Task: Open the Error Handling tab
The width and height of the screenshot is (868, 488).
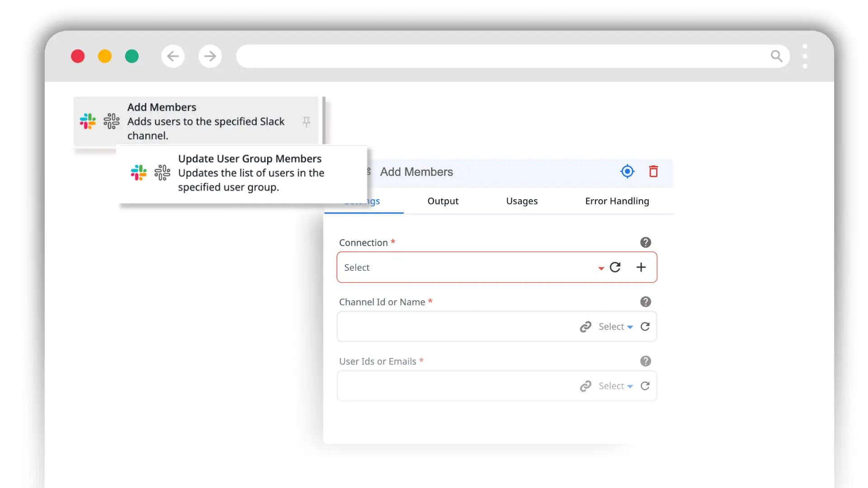Action: point(617,201)
